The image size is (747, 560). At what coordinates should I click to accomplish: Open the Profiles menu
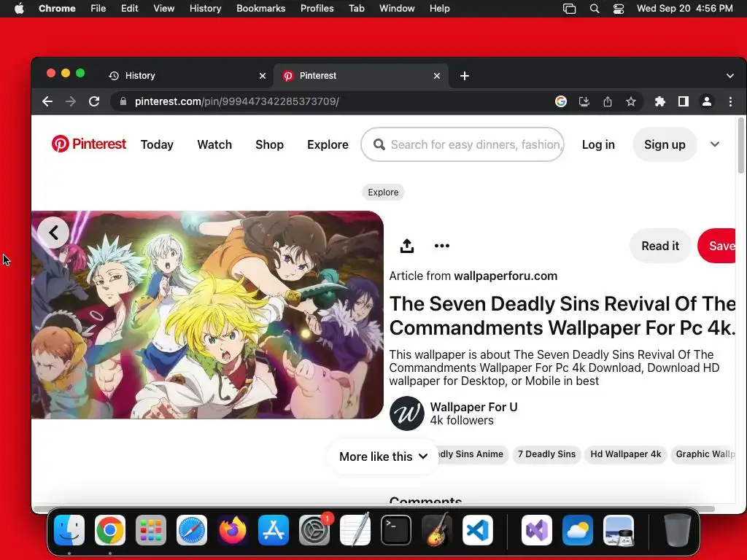[x=317, y=9]
